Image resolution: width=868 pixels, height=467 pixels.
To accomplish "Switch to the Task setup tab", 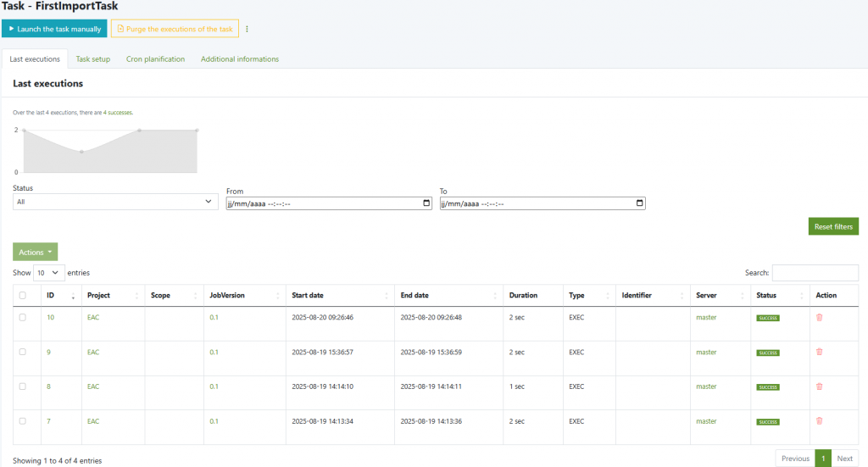I will (x=93, y=59).
